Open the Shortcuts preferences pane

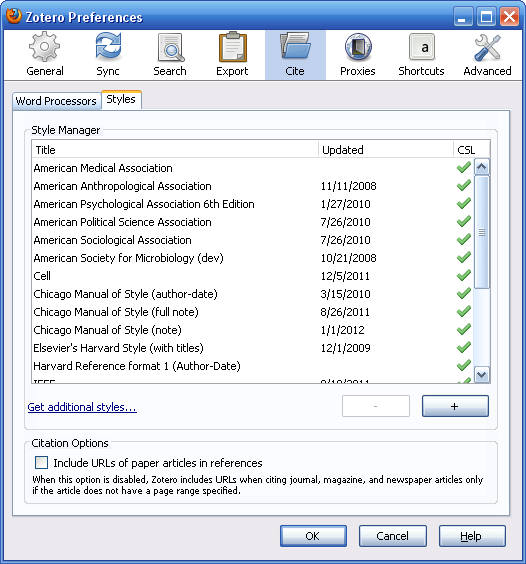click(421, 55)
